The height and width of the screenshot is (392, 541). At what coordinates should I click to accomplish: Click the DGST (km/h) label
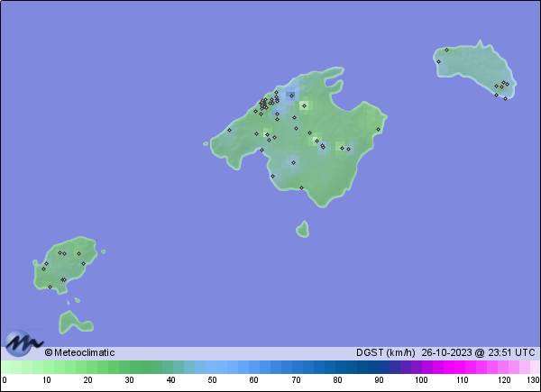[x=384, y=352]
